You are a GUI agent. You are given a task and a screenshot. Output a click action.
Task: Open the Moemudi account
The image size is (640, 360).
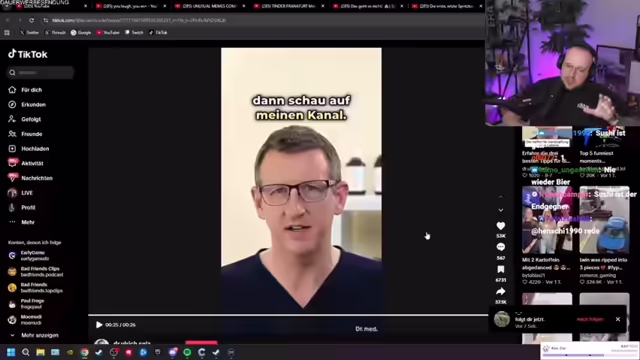coord(31,320)
